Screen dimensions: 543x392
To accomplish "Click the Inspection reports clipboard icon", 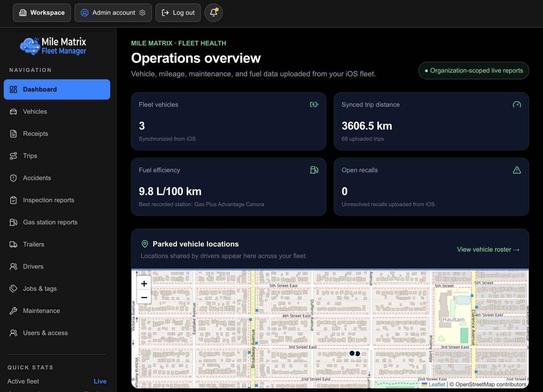I will [x=13, y=200].
